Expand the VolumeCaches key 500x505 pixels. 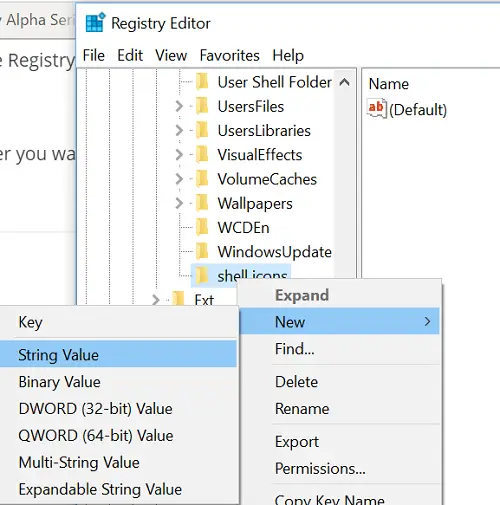click(179, 179)
